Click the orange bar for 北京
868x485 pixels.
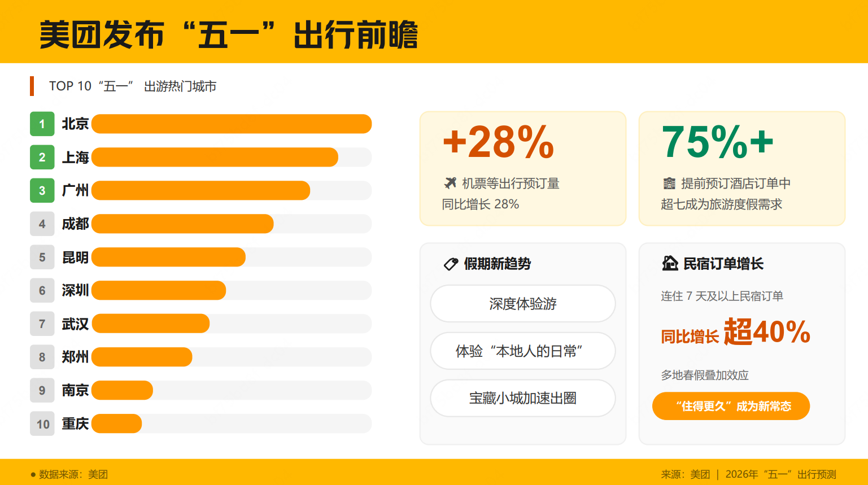coord(232,124)
